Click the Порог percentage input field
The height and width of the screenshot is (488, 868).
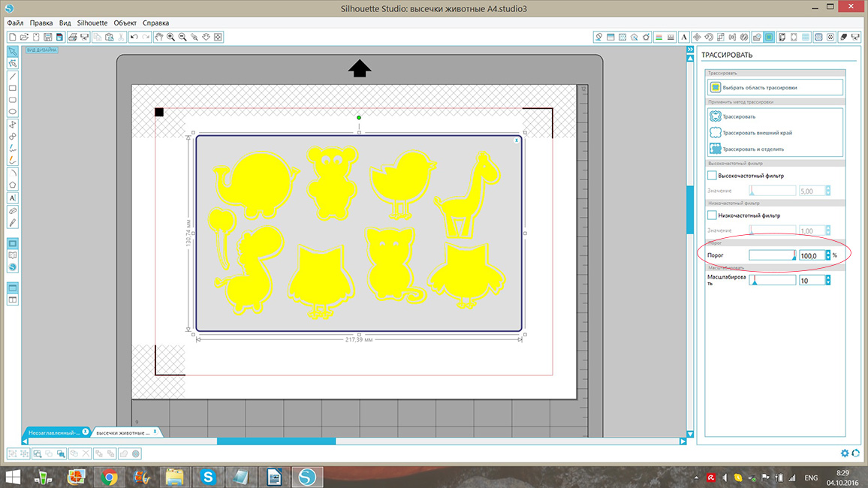(811, 255)
